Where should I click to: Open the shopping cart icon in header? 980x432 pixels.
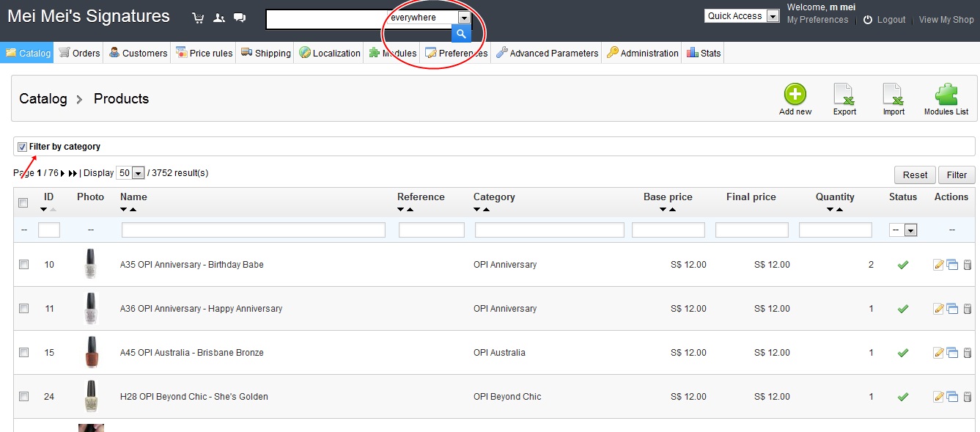click(x=198, y=18)
